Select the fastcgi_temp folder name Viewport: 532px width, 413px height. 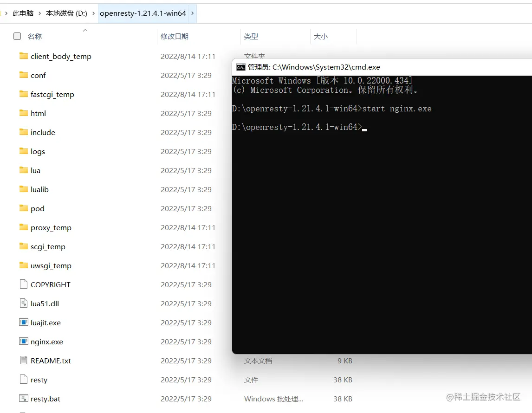52,94
